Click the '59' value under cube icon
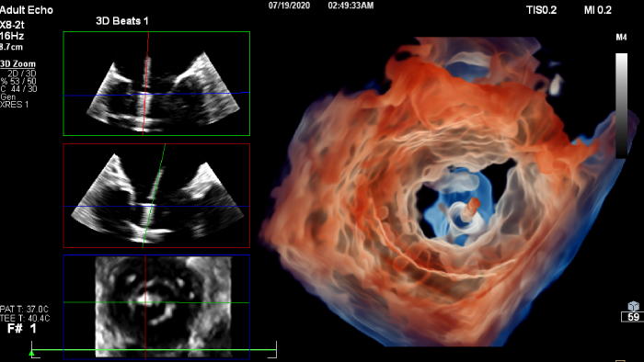Viewport: 644px width, 362px height. click(633, 317)
